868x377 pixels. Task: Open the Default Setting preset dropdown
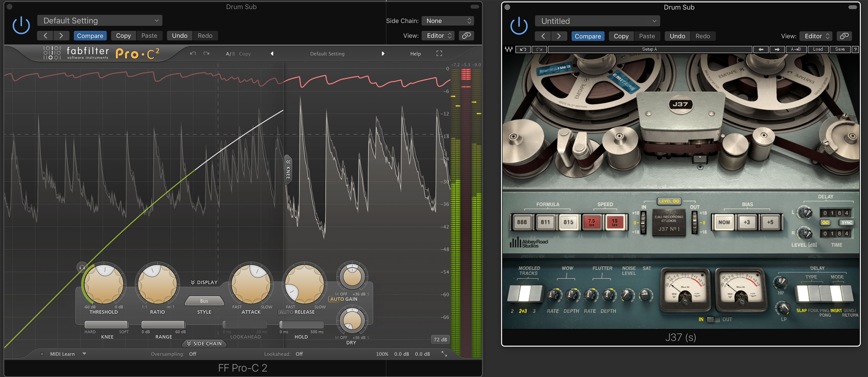point(100,21)
